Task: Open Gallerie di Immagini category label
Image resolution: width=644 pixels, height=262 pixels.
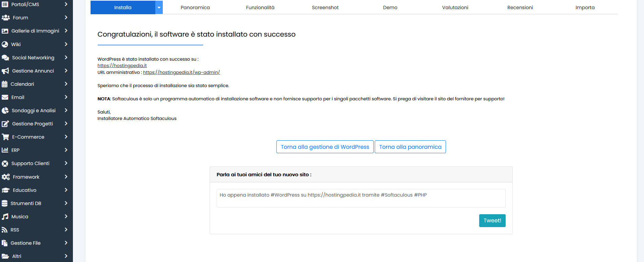Action: click(x=35, y=31)
